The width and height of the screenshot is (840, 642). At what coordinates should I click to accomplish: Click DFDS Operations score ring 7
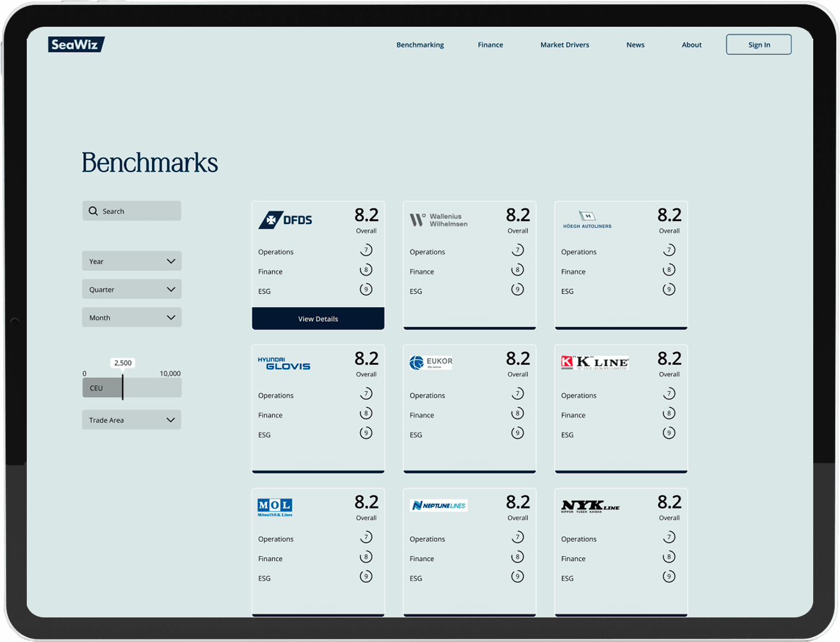[366, 250]
